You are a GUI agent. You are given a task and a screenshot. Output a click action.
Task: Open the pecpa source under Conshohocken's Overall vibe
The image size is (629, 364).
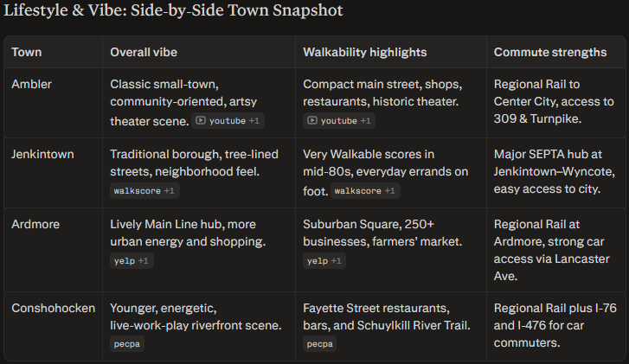point(126,343)
